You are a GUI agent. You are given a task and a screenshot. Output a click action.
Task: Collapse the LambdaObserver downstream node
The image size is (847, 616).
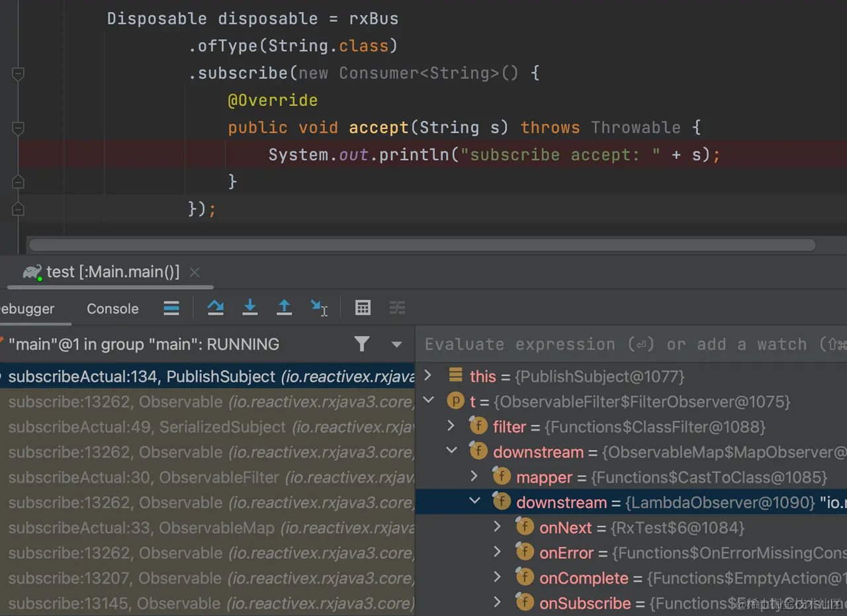474,501
